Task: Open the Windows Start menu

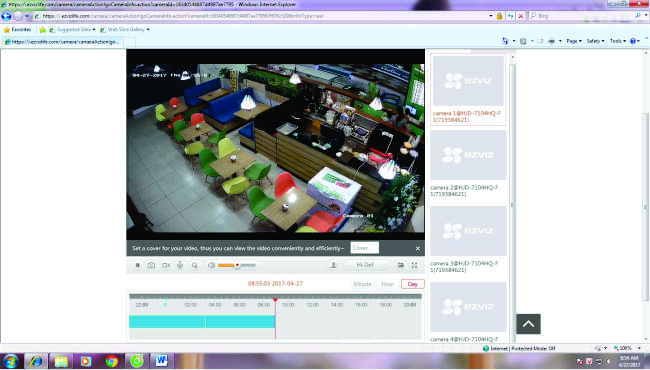Action: 10,361
